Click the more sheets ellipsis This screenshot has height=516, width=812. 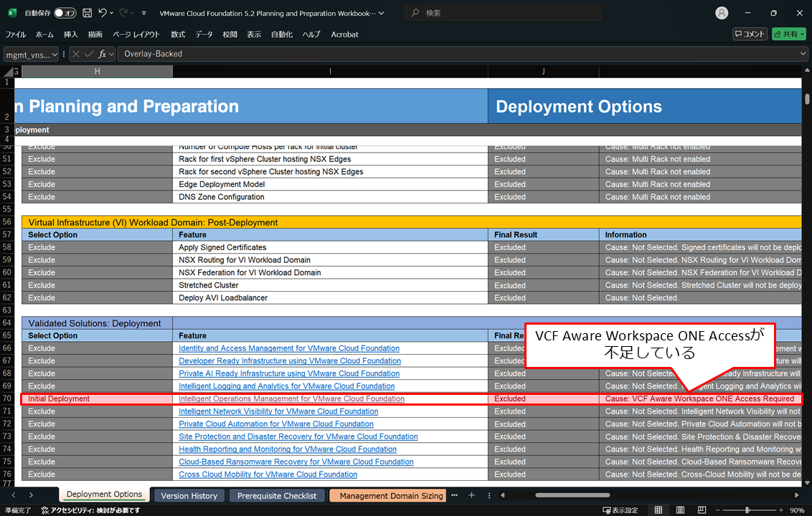[454, 495]
